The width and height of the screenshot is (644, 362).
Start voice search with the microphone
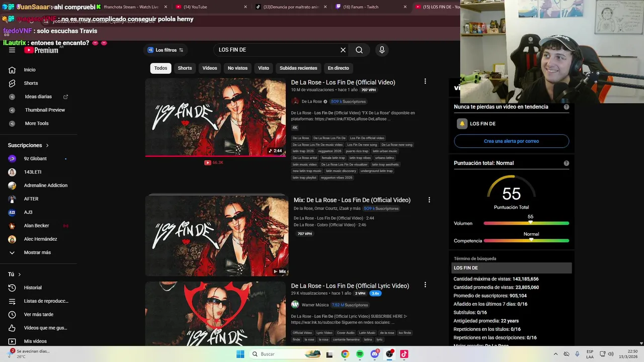pos(382,50)
